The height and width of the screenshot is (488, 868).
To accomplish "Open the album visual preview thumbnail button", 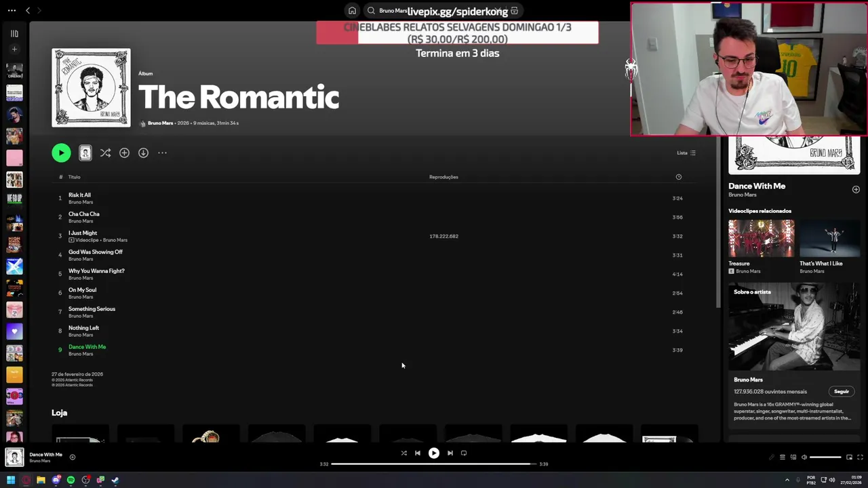I will coord(85,153).
